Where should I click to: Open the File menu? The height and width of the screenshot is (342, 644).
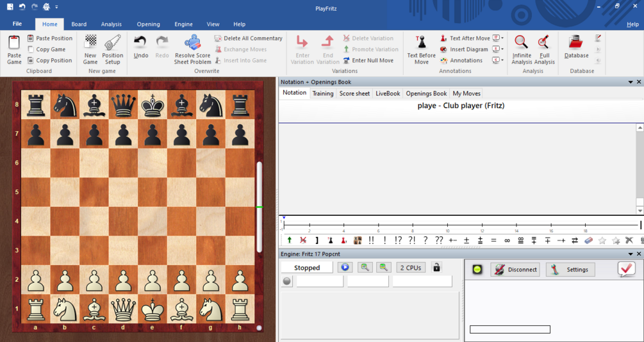click(x=17, y=24)
